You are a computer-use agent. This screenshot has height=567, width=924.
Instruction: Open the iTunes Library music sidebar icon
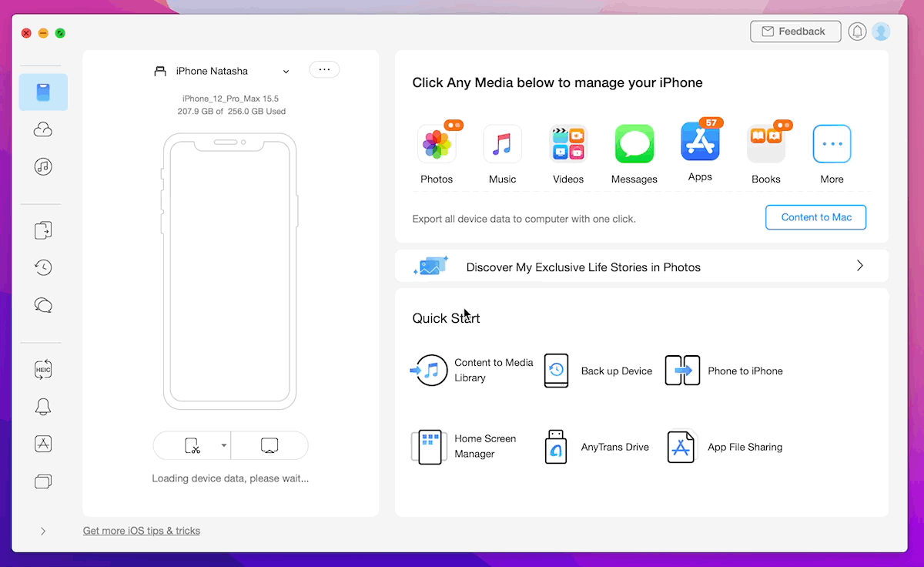click(x=43, y=166)
